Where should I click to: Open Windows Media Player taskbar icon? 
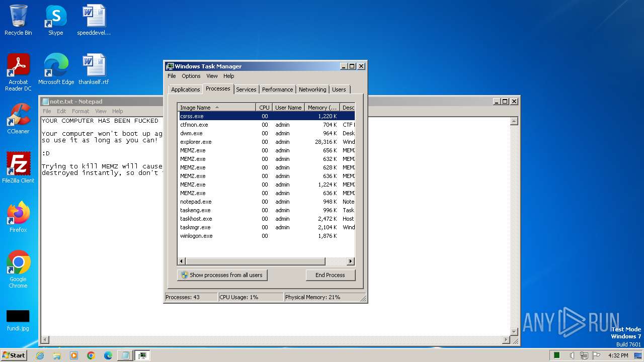pyautogui.click(x=74, y=355)
